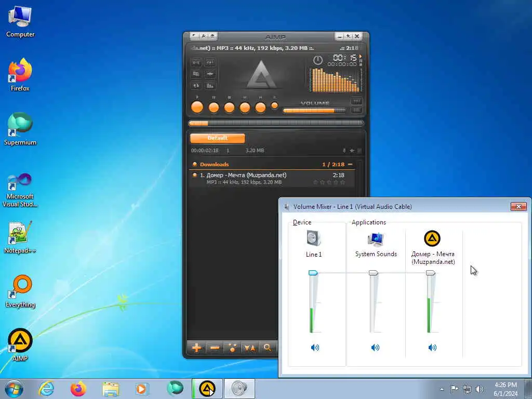Rate the playlist track five stars
The height and width of the screenshot is (399, 532).
tap(343, 182)
